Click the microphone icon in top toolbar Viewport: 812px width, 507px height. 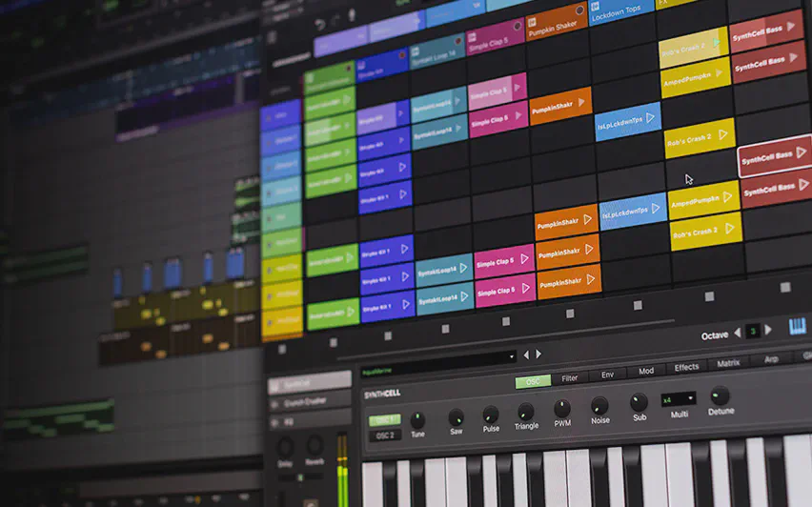tap(352, 17)
